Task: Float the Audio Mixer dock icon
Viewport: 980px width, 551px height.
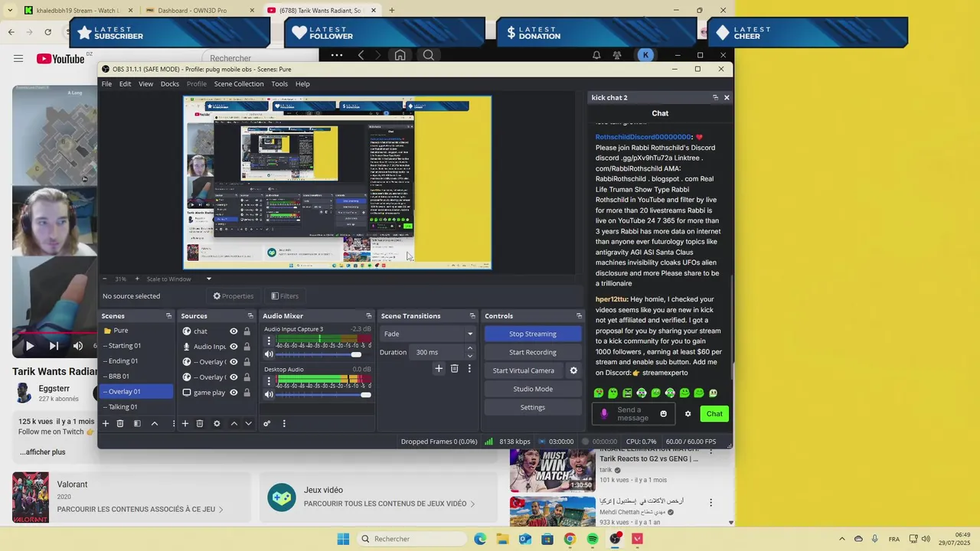Action: [368, 316]
